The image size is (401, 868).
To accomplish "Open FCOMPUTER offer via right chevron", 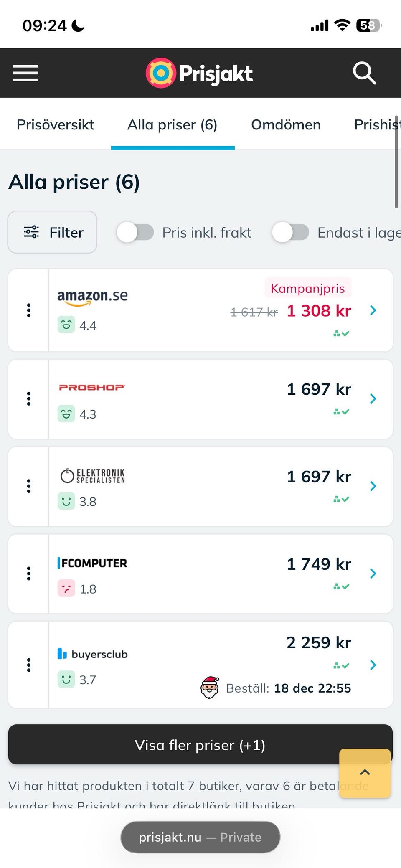I will click(x=373, y=574).
